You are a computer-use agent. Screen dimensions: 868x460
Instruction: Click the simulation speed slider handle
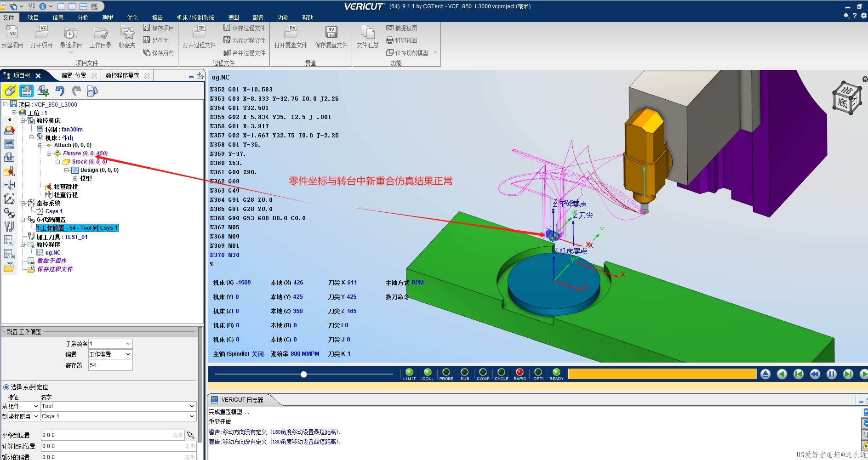coord(304,375)
